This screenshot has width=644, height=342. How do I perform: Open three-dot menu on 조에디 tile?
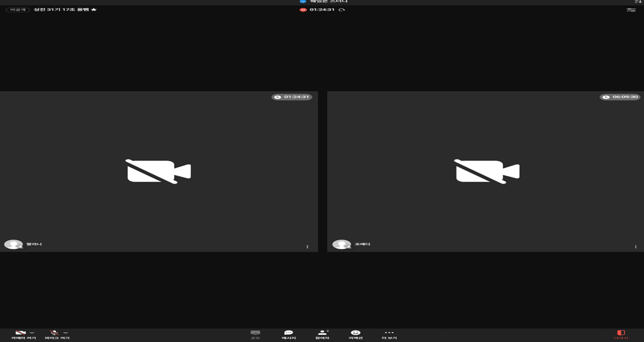[636, 247]
